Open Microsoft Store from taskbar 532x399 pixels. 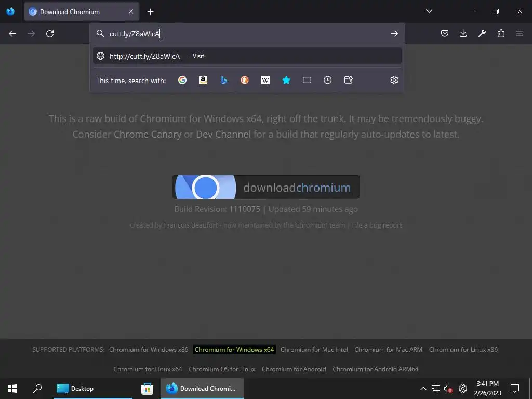pyautogui.click(x=147, y=389)
